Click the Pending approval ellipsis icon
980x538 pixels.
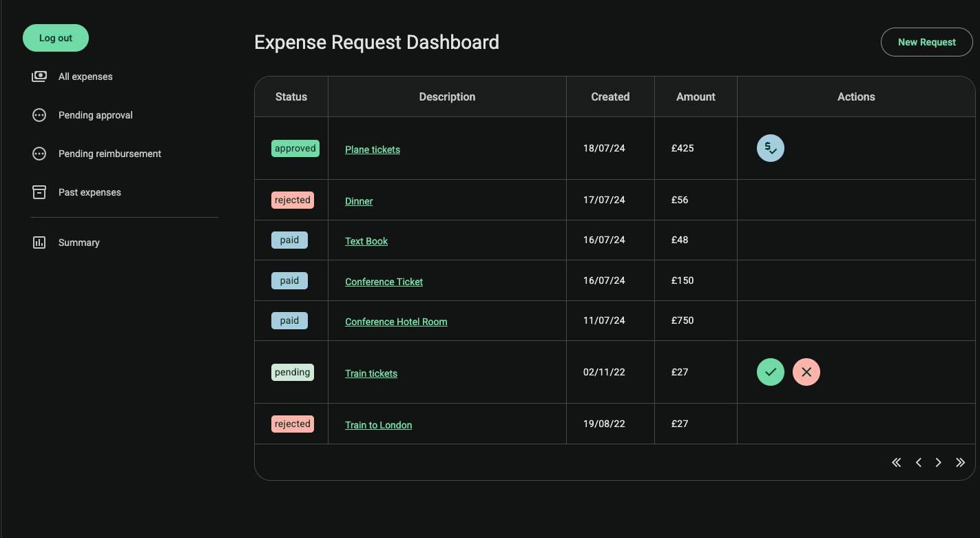[x=39, y=115]
